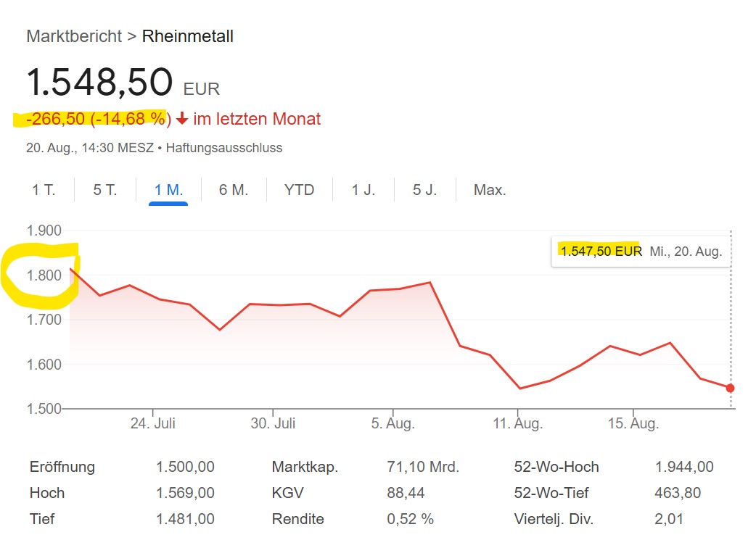Select the 5 T. time range tab
The image size is (756, 548).
click(105, 190)
